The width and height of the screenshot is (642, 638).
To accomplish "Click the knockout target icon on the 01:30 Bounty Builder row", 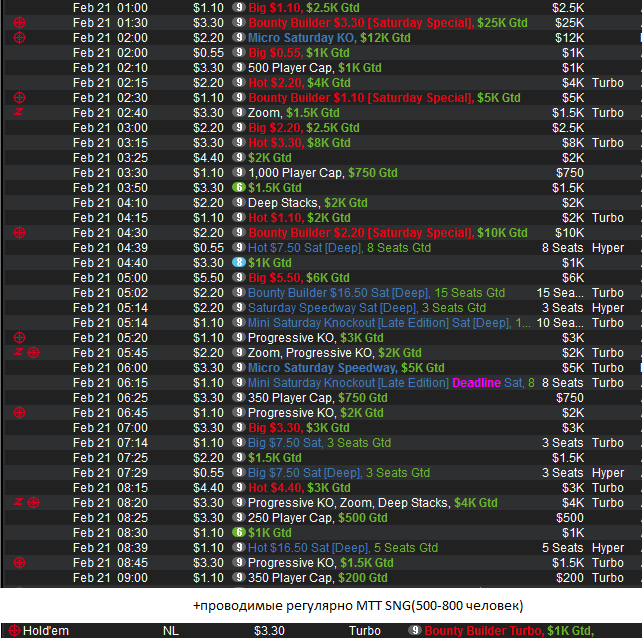I will click(19, 23).
